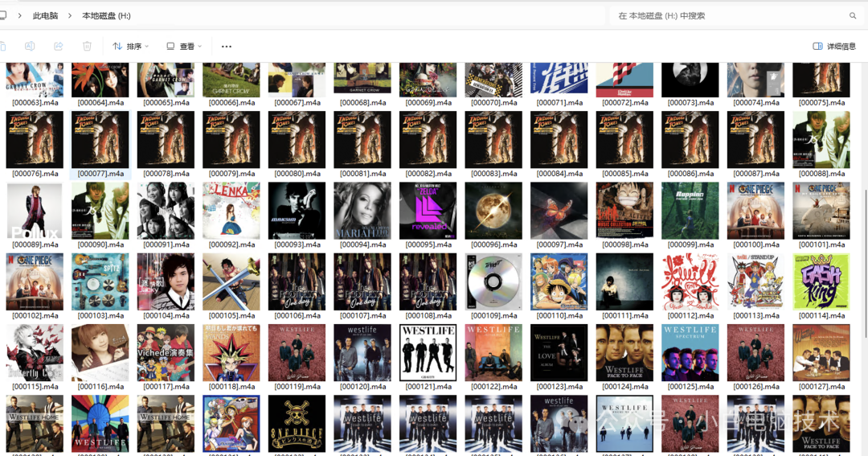
Task: Click the rename icon in toolbar
Action: point(30,47)
